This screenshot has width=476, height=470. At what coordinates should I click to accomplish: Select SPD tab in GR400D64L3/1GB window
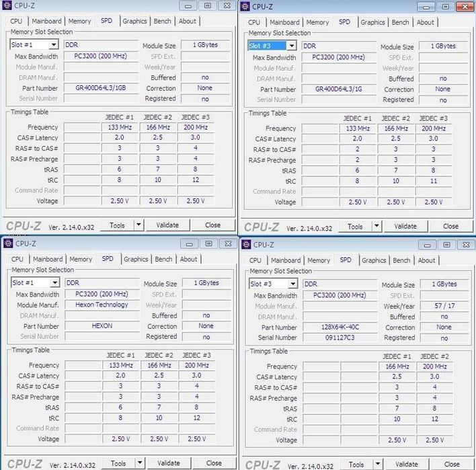tap(106, 21)
